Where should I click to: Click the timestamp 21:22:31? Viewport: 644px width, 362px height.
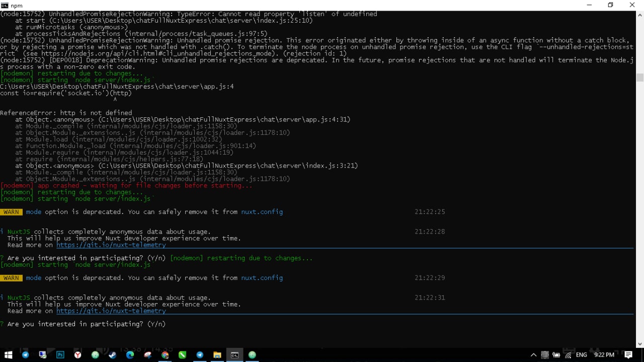pos(430,298)
